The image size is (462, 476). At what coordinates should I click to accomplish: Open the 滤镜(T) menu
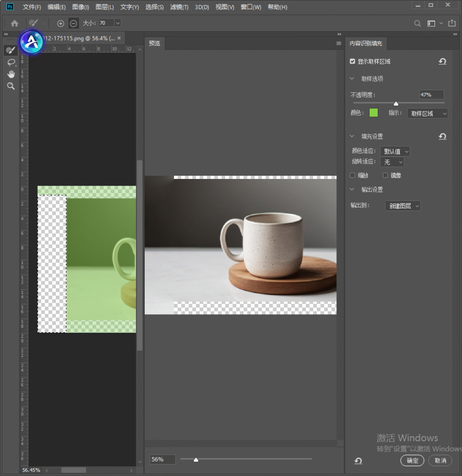pyautogui.click(x=179, y=7)
